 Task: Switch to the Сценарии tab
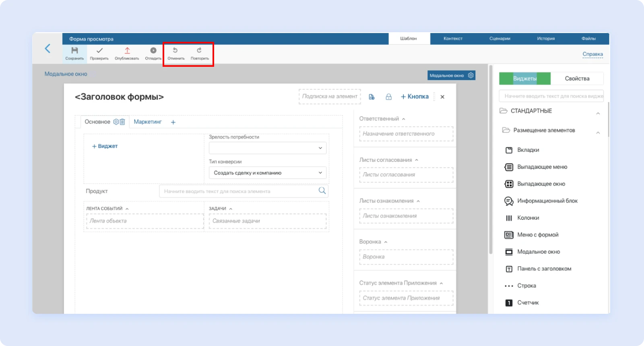500,39
